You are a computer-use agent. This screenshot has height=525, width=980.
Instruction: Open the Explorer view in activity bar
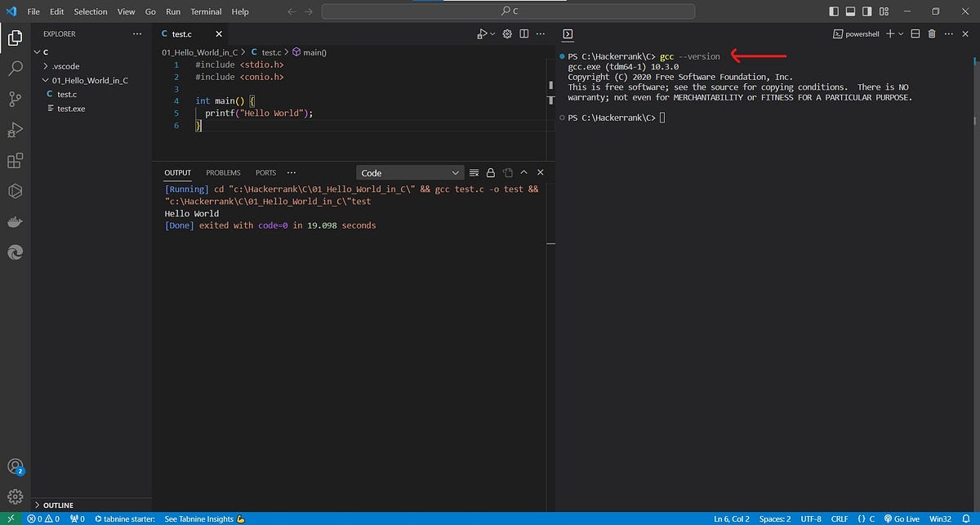(x=15, y=38)
